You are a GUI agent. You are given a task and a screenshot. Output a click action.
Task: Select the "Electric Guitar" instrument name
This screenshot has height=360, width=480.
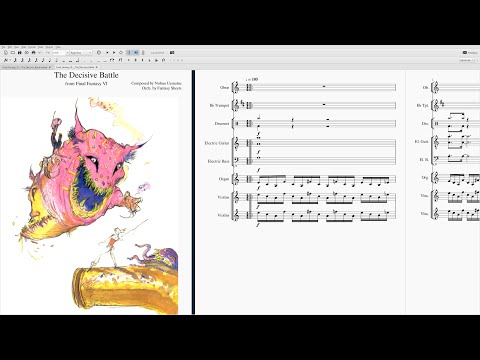pos(217,143)
